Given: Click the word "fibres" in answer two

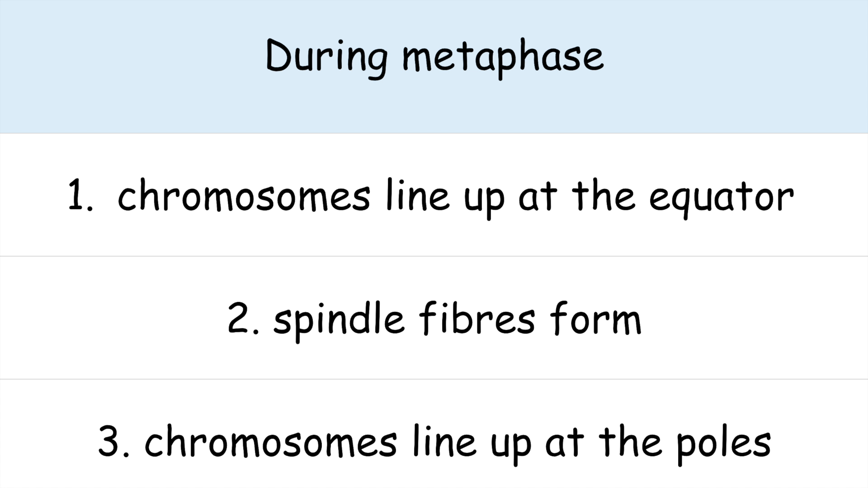Looking at the screenshot, I should tap(477, 319).
